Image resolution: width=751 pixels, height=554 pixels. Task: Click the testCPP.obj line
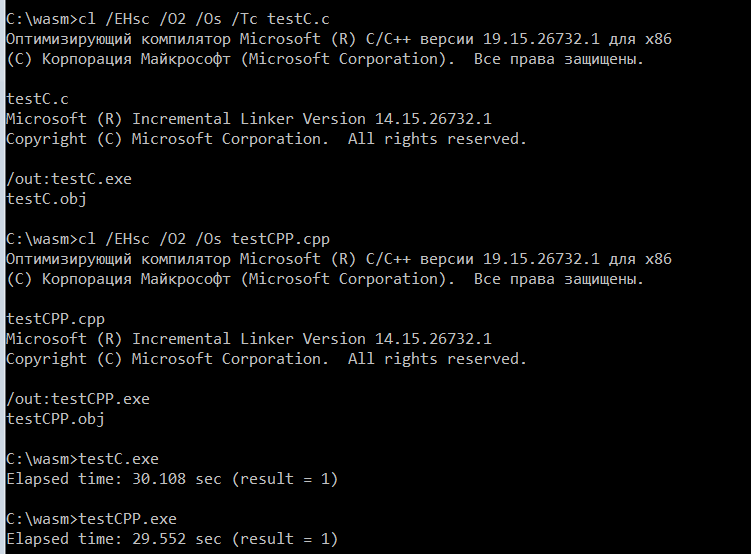pos(56,419)
